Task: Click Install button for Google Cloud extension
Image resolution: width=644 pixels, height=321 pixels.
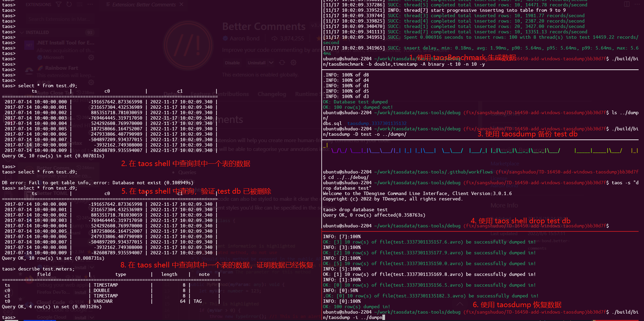Action: [x=80, y=318]
